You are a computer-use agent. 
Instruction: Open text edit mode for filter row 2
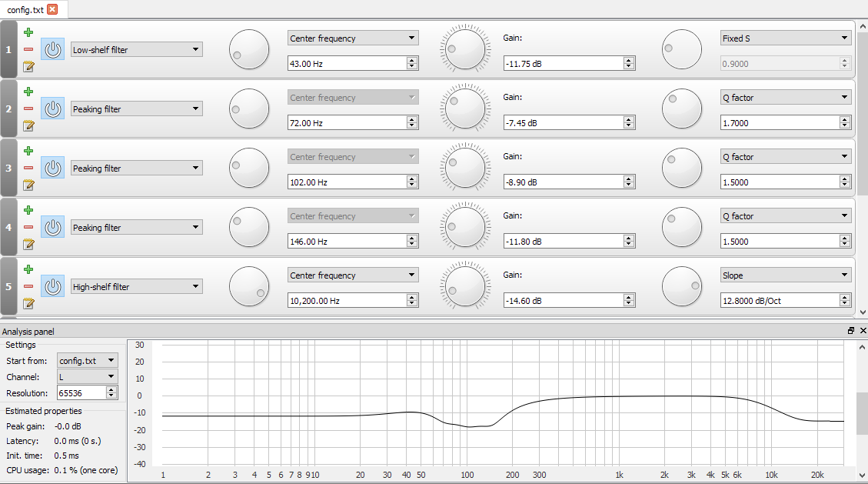(x=28, y=125)
